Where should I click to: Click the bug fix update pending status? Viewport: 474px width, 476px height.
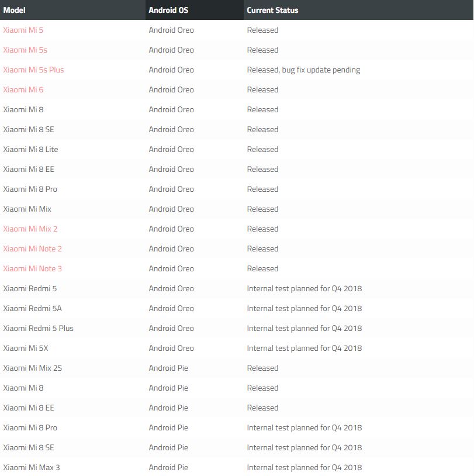coord(303,70)
